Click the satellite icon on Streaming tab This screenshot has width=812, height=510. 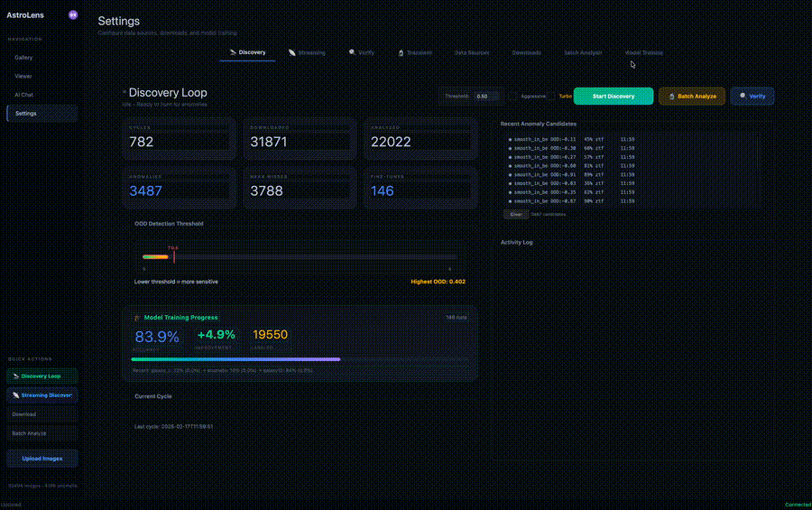[x=291, y=52]
